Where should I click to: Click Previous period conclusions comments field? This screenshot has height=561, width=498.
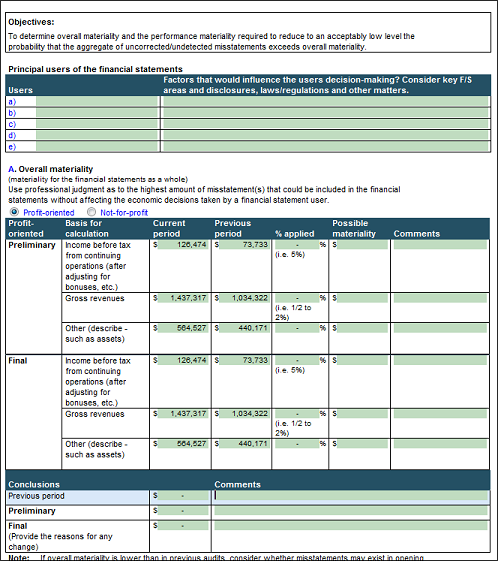[x=351, y=496]
